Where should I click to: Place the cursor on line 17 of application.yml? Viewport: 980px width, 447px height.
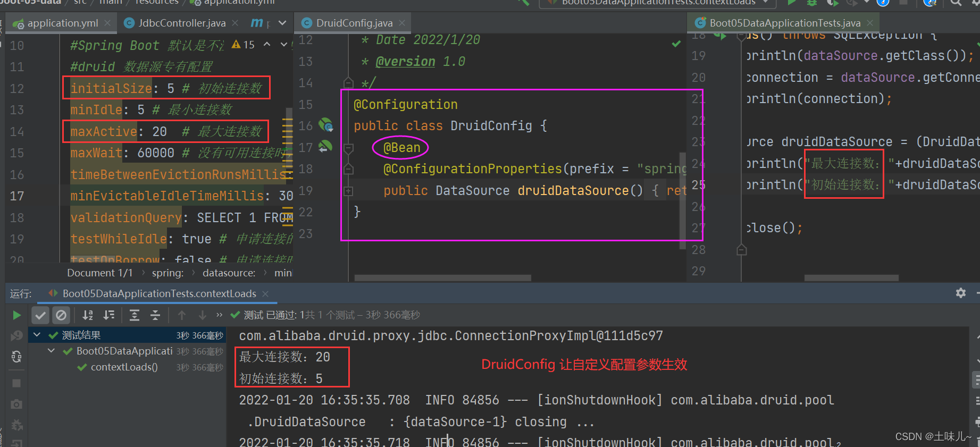pyautogui.click(x=181, y=196)
